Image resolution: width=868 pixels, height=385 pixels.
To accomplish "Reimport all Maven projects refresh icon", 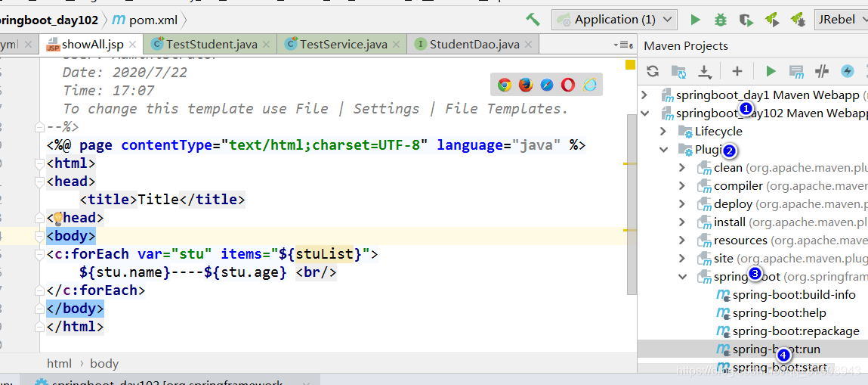I will coord(653,71).
